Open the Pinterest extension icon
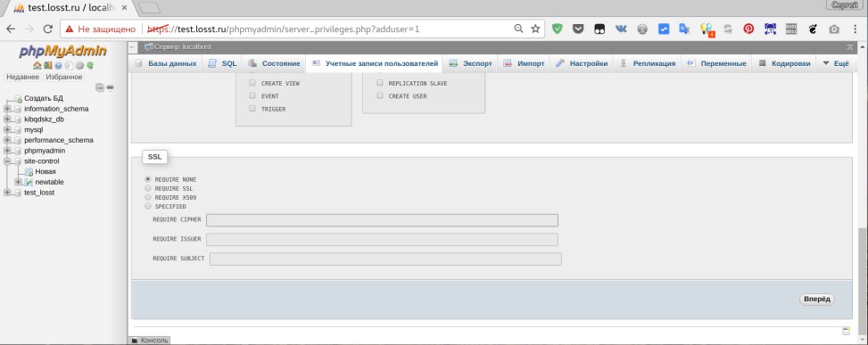 (748, 29)
